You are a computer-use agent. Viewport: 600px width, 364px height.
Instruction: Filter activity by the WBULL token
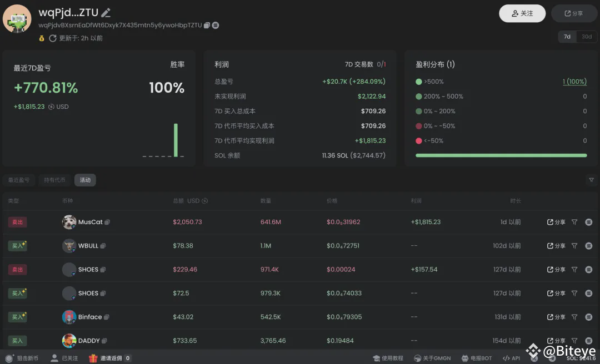(x=574, y=246)
